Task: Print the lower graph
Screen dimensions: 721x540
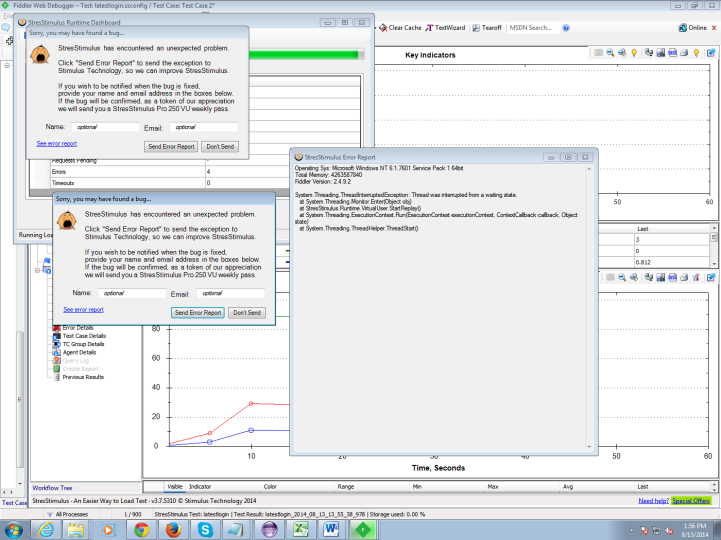Action: coord(684,277)
